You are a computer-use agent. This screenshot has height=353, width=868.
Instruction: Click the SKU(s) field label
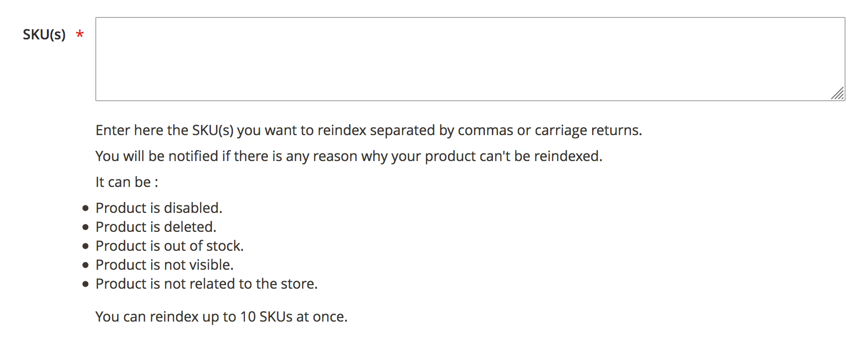coord(44,34)
